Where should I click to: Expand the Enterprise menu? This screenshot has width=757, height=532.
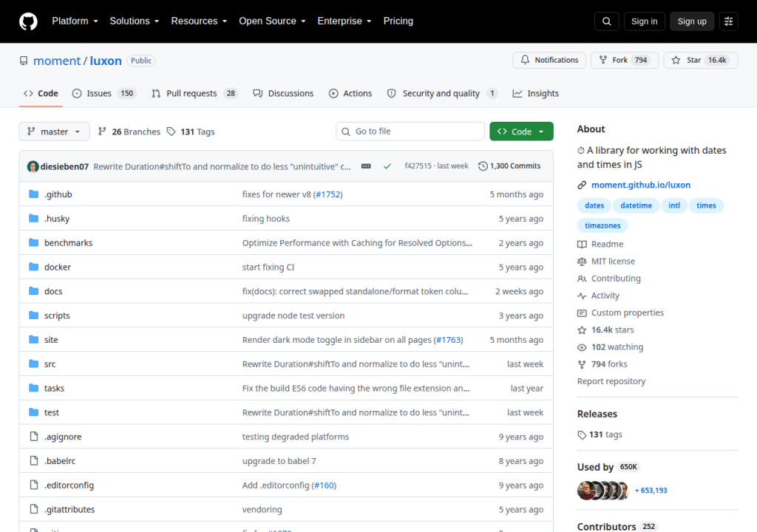coord(344,21)
